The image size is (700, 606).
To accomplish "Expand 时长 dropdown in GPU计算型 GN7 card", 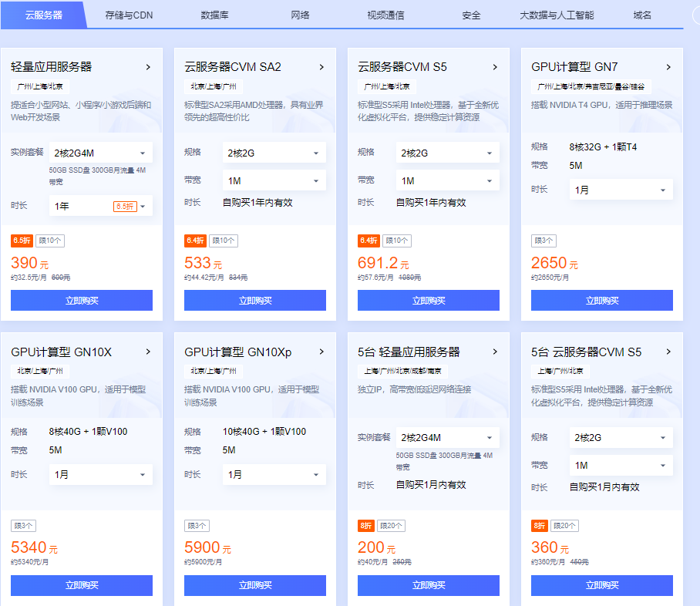I will click(621, 190).
